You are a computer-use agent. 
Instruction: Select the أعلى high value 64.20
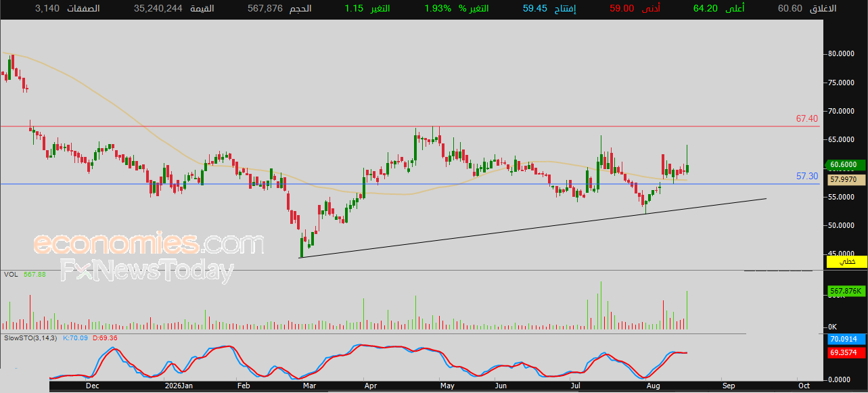tap(705, 8)
